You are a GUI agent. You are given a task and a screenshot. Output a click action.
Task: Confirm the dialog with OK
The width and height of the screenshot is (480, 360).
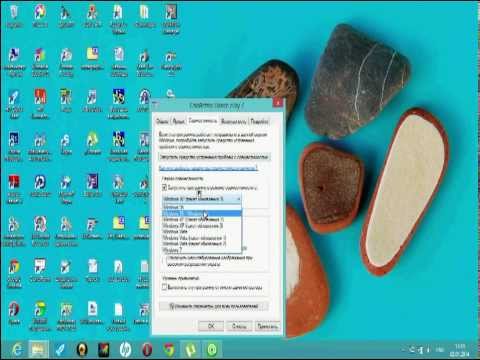point(211,326)
